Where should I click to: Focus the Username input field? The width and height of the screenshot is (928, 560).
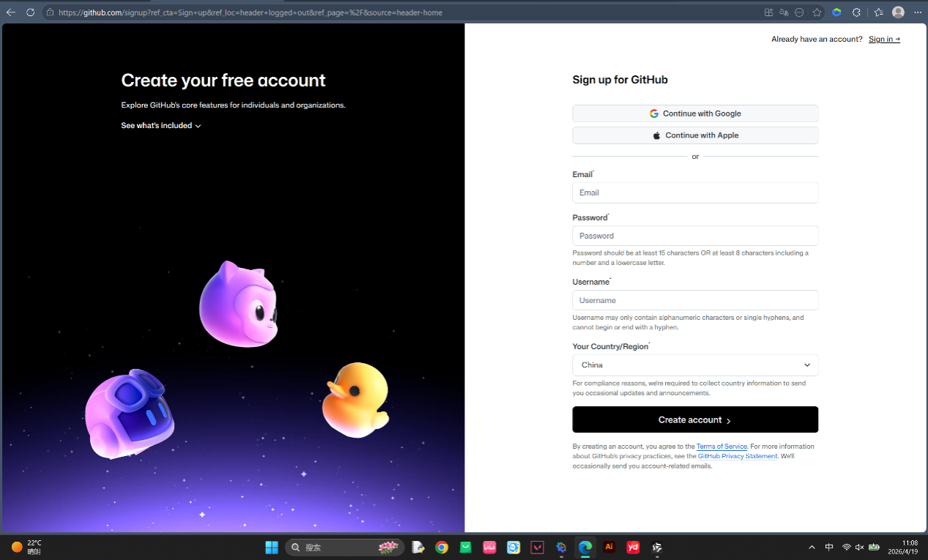695,300
